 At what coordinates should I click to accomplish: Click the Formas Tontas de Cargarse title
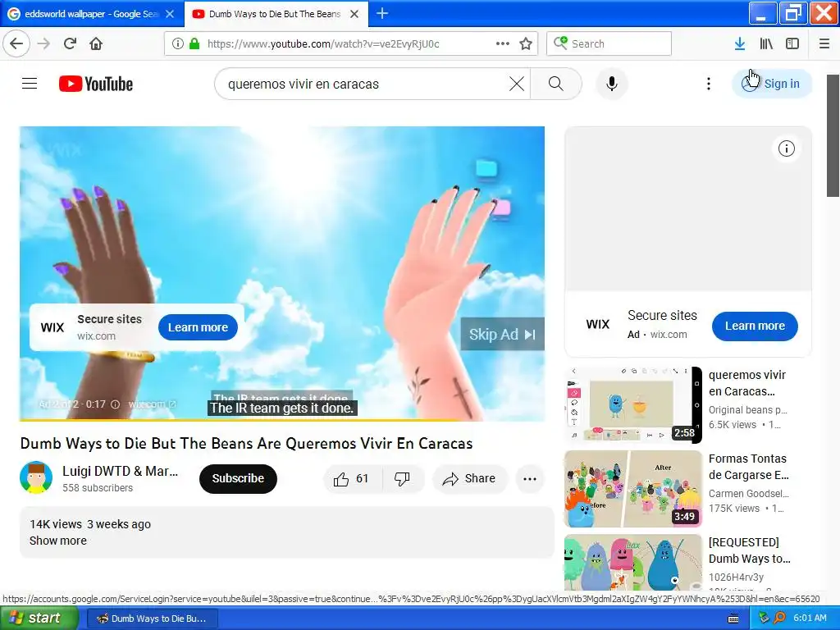pos(748,467)
